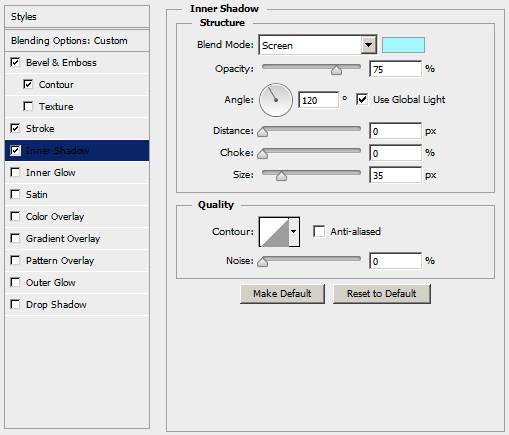Image resolution: width=509 pixels, height=435 pixels.
Task: Click the Noise slider handle
Action: point(263,262)
